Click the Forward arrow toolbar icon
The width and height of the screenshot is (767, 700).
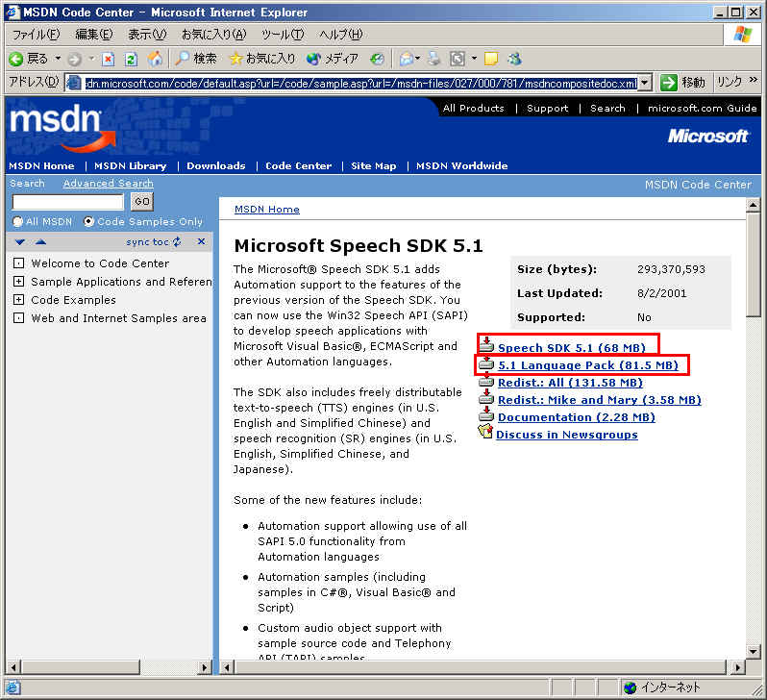click(74, 60)
